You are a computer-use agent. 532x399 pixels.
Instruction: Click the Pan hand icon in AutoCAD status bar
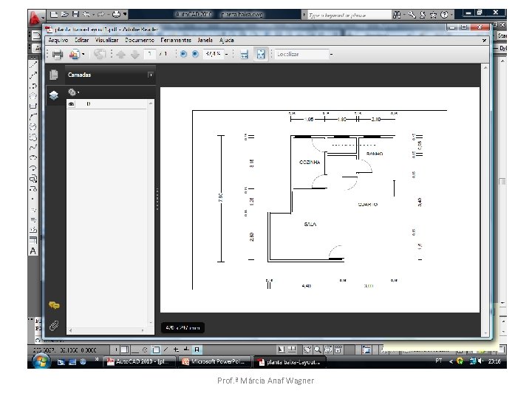tap(307, 349)
